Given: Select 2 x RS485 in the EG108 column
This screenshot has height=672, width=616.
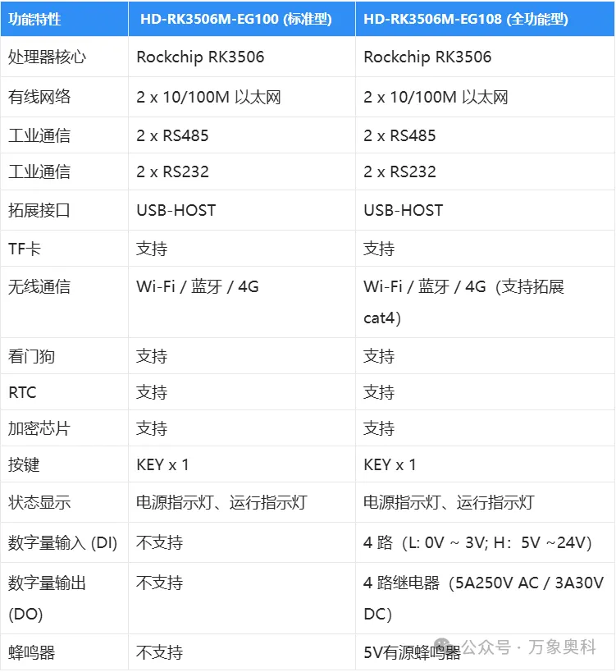Looking at the screenshot, I should 399,135.
